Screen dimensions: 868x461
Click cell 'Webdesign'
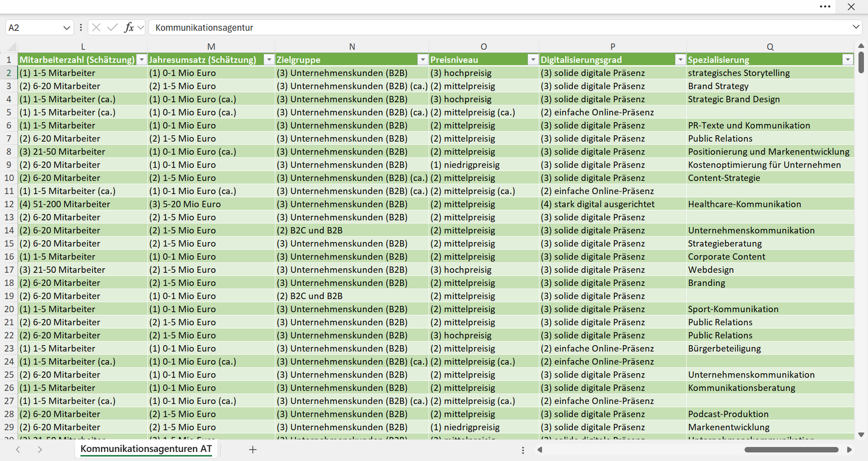770,270
